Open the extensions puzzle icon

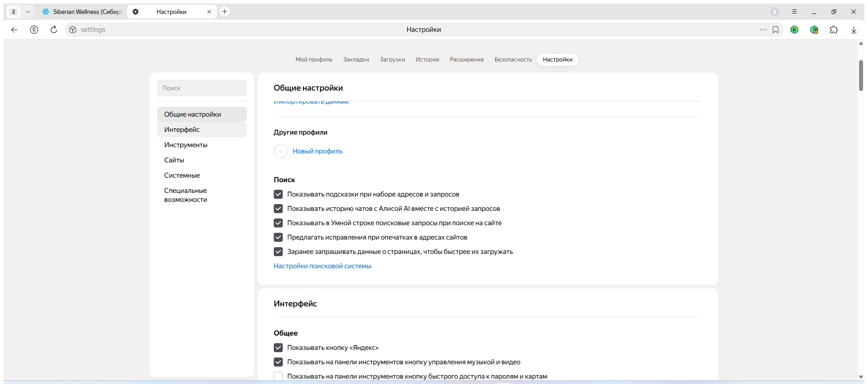834,30
